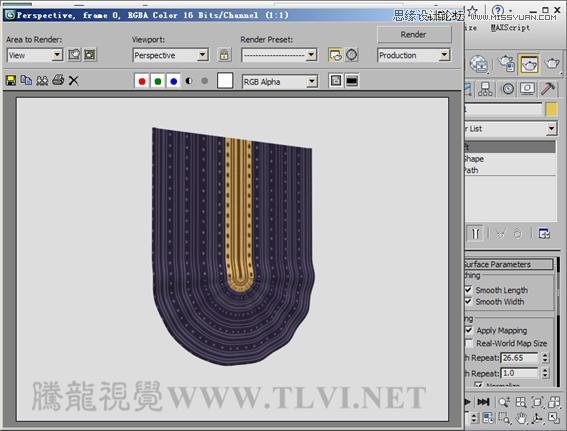Screen dimensions: 567x431
Task: Enable the green channel
Action: (158, 81)
